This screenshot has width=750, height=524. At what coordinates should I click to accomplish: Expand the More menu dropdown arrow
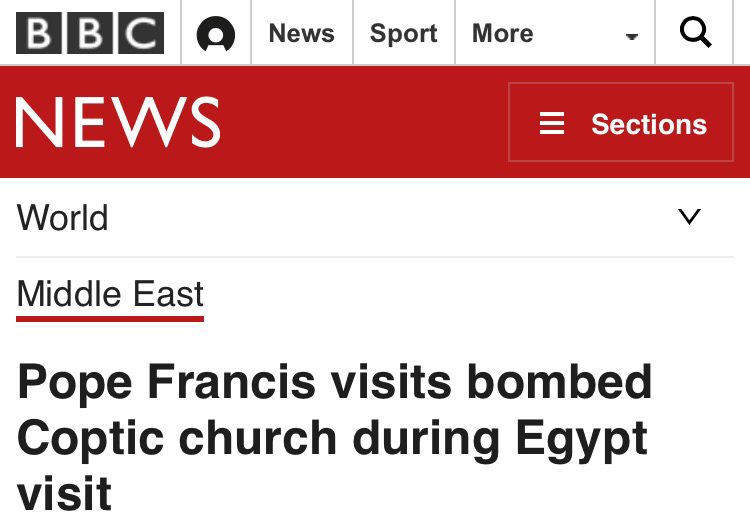click(x=631, y=37)
